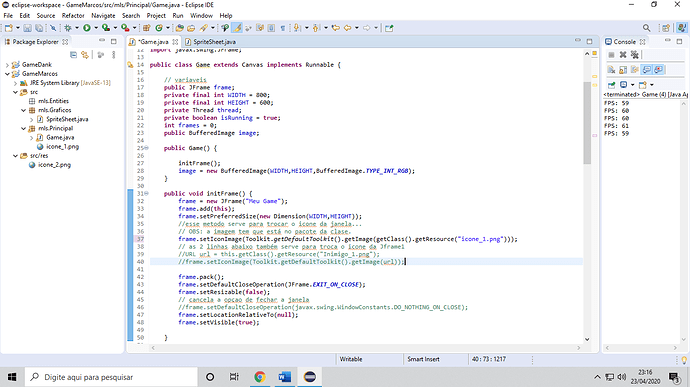Toggle Word Wrap in Console
Screen dimensions: 690x387
point(635,70)
